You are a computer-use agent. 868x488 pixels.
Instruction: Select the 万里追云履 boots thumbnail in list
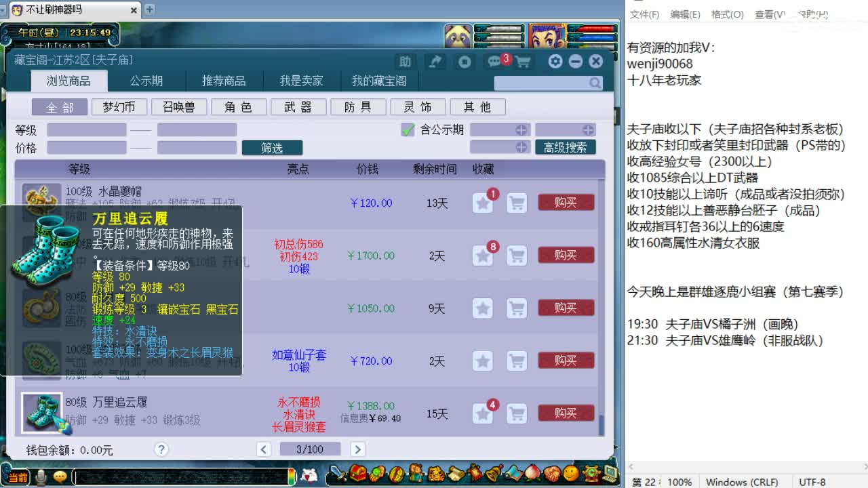coord(42,413)
